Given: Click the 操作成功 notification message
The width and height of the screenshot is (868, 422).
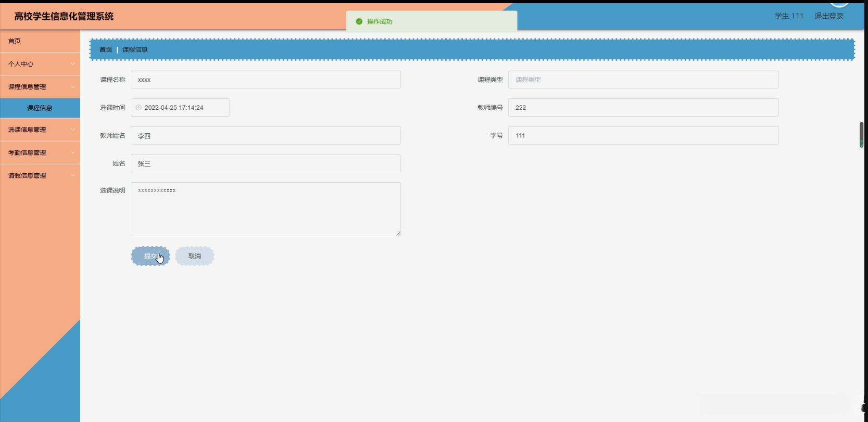Looking at the screenshot, I should 432,21.
